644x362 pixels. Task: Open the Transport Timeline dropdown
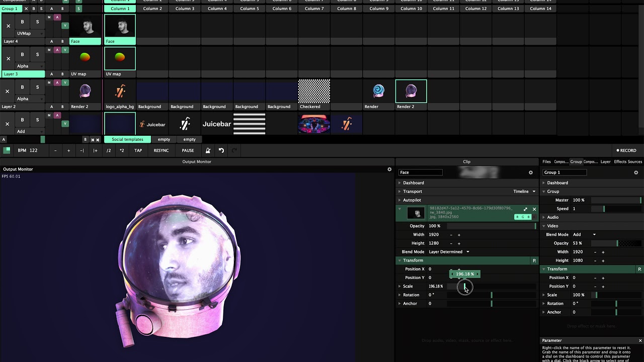pos(524,192)
